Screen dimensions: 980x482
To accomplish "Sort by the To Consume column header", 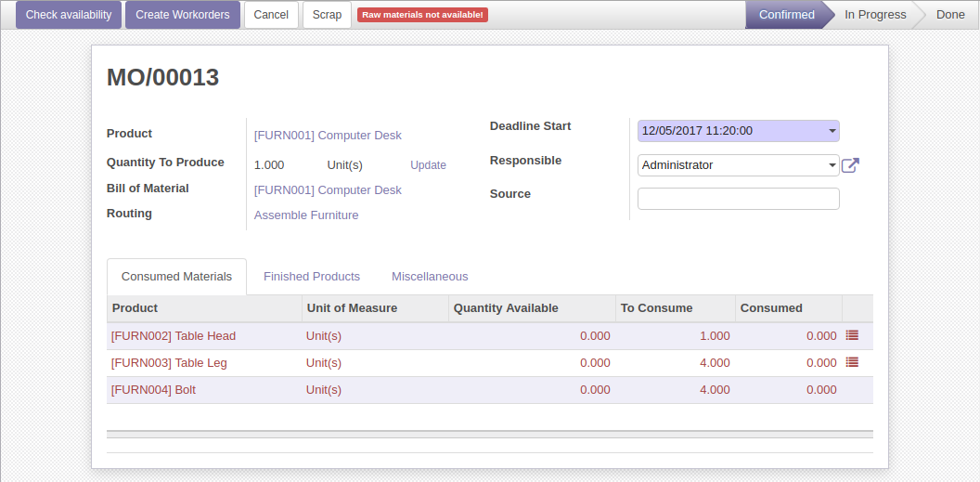I will point(655,308).
